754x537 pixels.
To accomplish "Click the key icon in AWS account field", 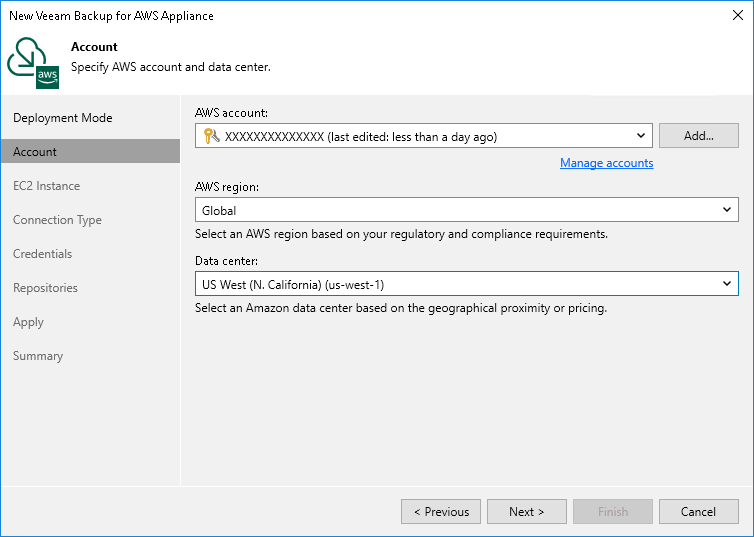I will coord(210,136).
